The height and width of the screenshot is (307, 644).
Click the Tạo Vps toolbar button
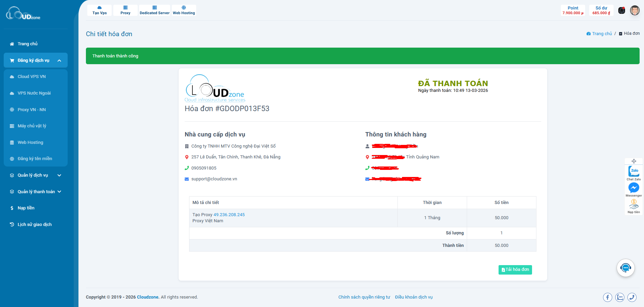tap(99, 10)
